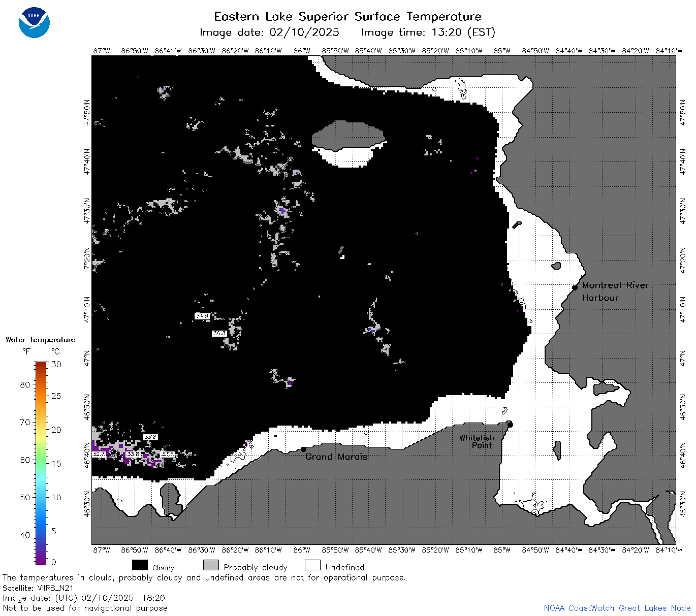This screenshot has height=616, width=696.
Task: Open the NOAA CoastWatch Great Lakes Node link
Action: click(617, 608)
